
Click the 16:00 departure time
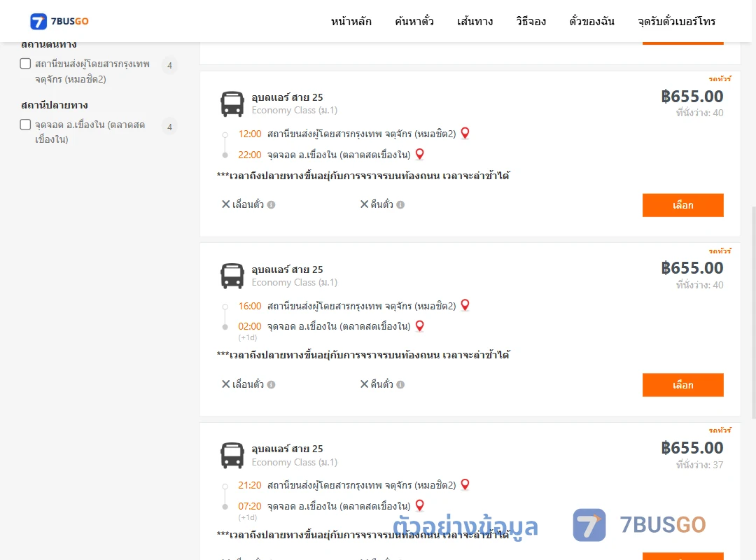(250, 307)
